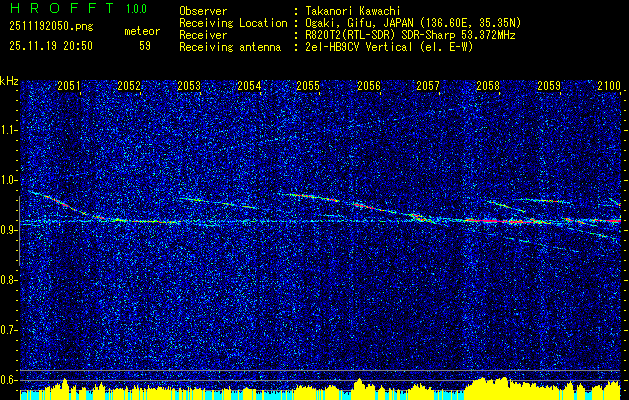This screenshot has width=629, height=400.
Task: Click the 2051 time marker
Action: coord(69,85)
